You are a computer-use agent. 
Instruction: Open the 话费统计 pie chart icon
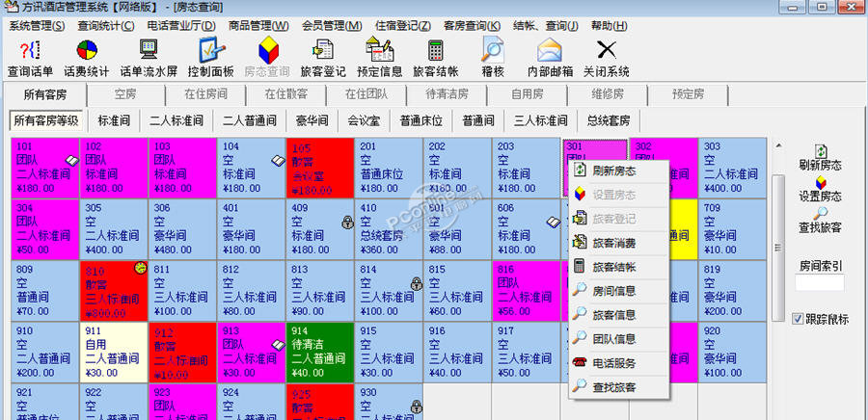point(87,51)
